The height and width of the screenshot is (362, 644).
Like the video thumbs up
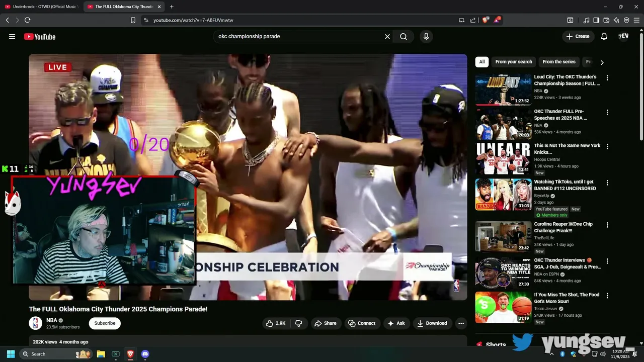tap(276, 323)
